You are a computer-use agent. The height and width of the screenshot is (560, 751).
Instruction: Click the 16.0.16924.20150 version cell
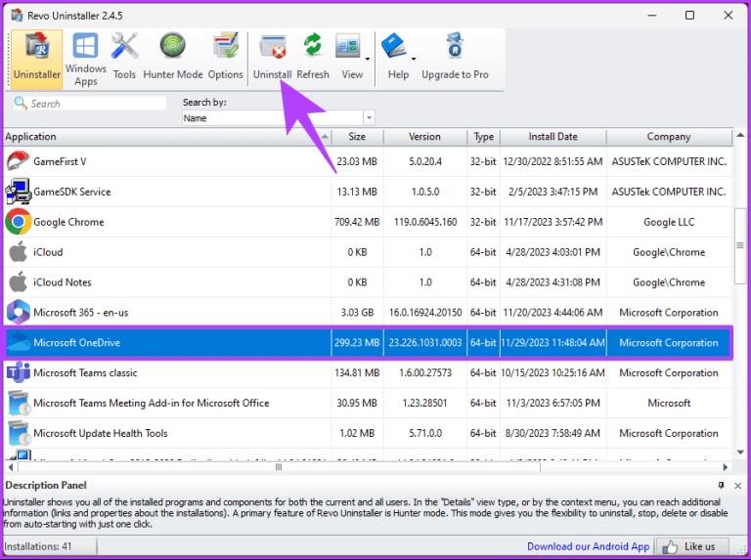coord(425,313)
